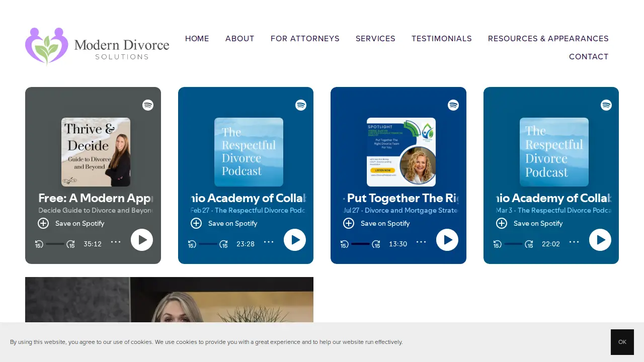
Task: Skip forward 15 seconds on the 35:12 episode
Action: point(71,244)
